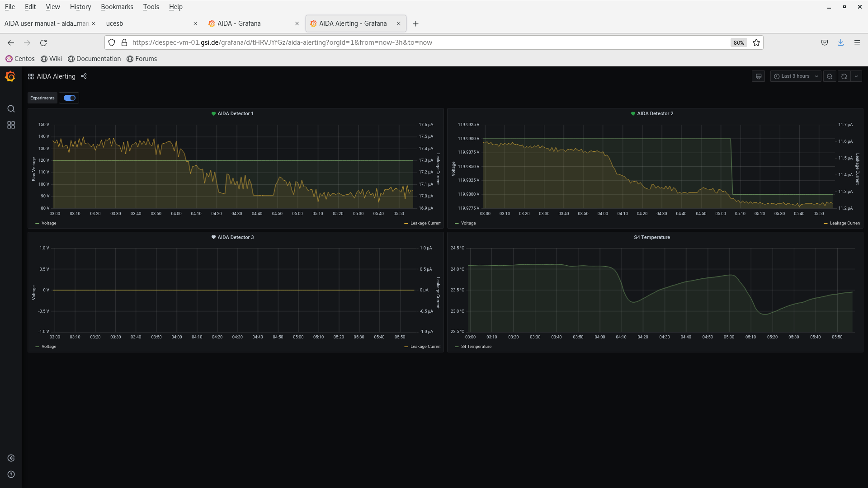
Task: Open the Dashboards grid icon in sidebar
Action: (x=11, y=125)
